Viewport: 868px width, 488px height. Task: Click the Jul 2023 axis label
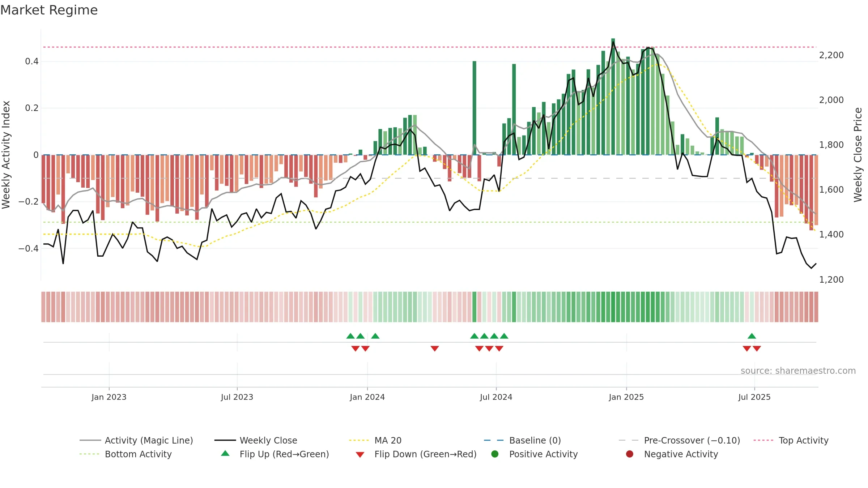pyautogui.click(x=237, y=397)
